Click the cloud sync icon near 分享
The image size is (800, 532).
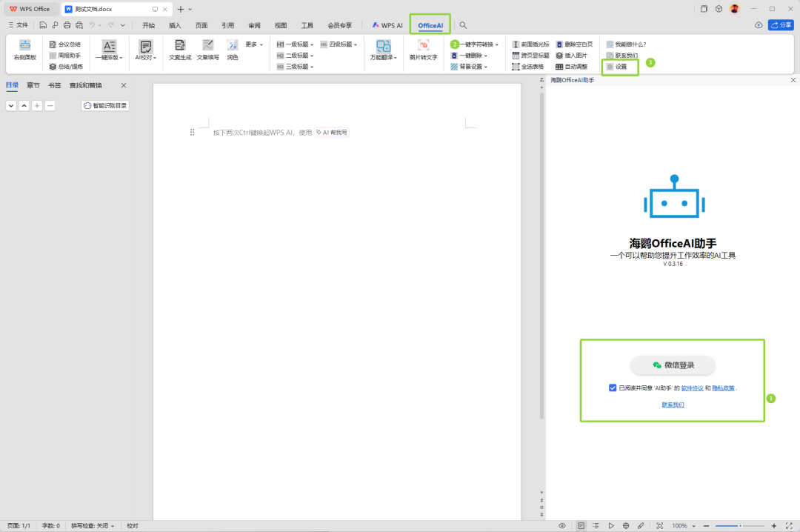[759, 25]
